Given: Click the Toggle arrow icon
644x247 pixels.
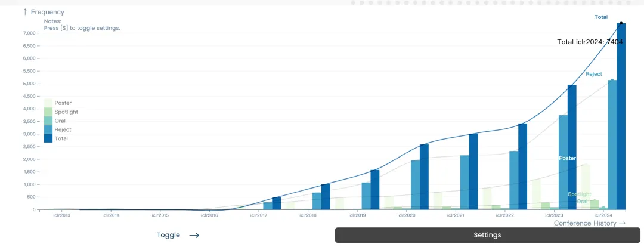Looking at the screenshot, I should coord(194,236).
